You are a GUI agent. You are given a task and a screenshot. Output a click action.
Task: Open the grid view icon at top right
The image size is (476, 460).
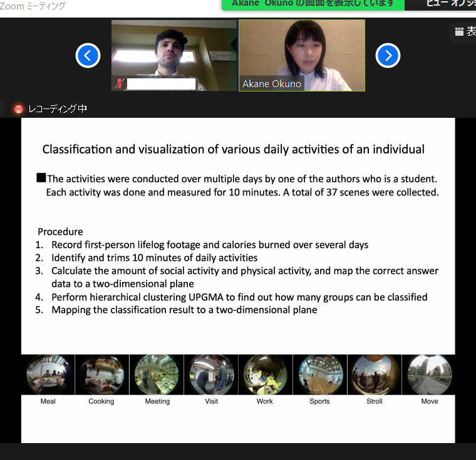coord(459,31)
